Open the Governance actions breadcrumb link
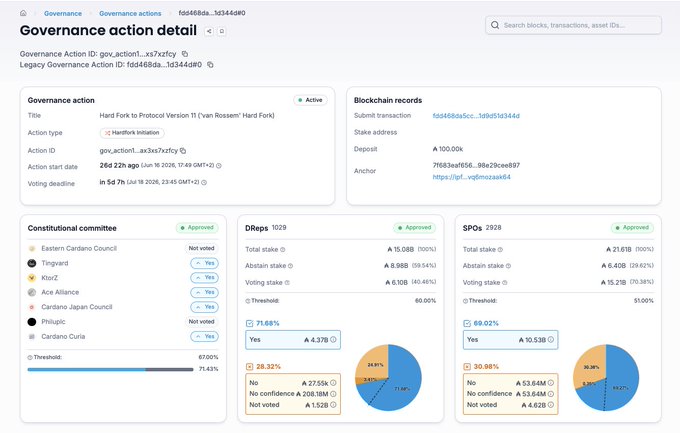This screenshot has height=433, width=680. [x=130, y=13]
